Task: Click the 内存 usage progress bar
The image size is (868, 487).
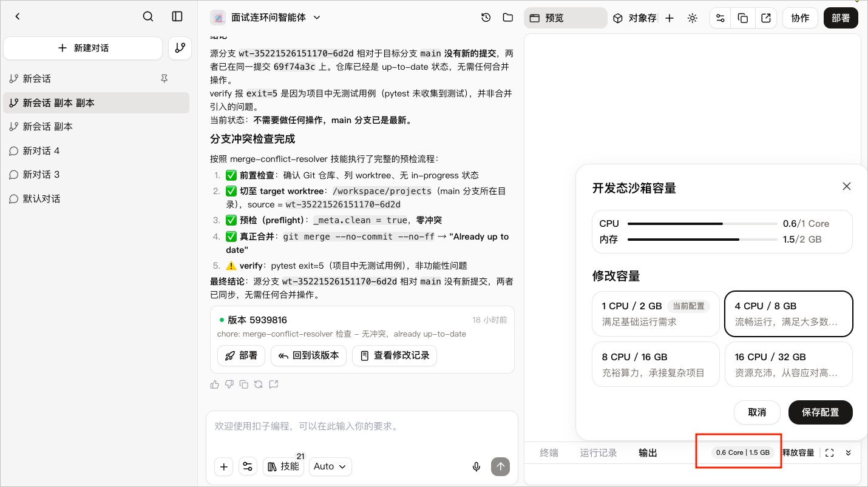Action: point(702,240)
